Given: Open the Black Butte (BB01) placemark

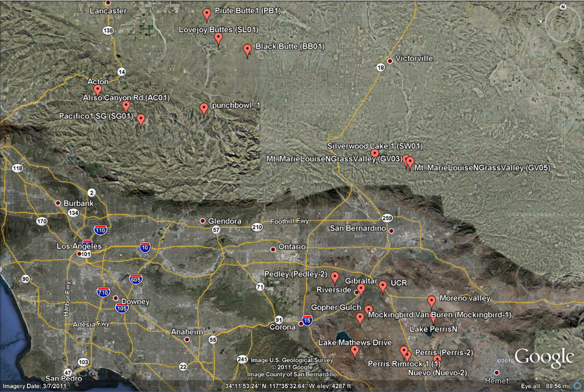Looking at the screenshot, I should pyautogui.click(x=247, y=49).
